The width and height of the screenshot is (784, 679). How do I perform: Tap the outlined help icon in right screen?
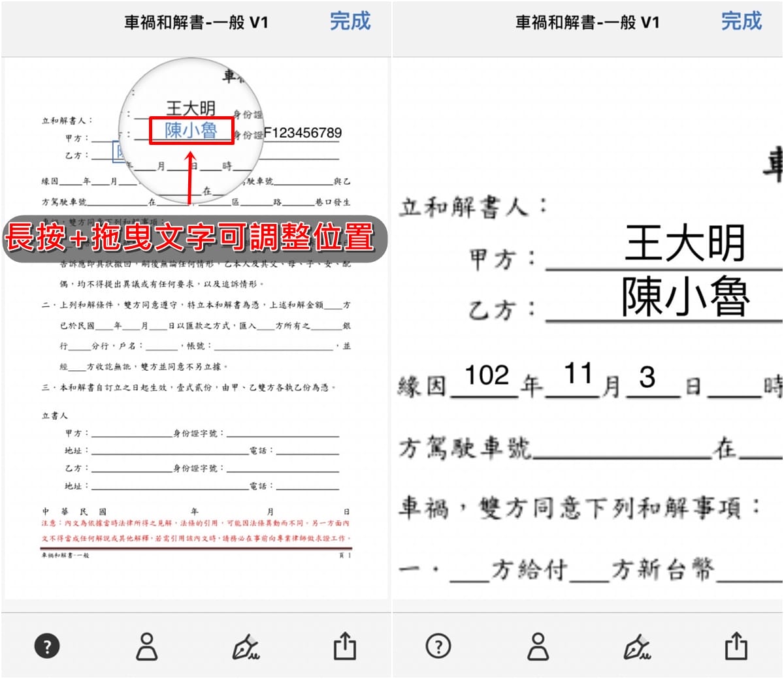tap(438, 646)
